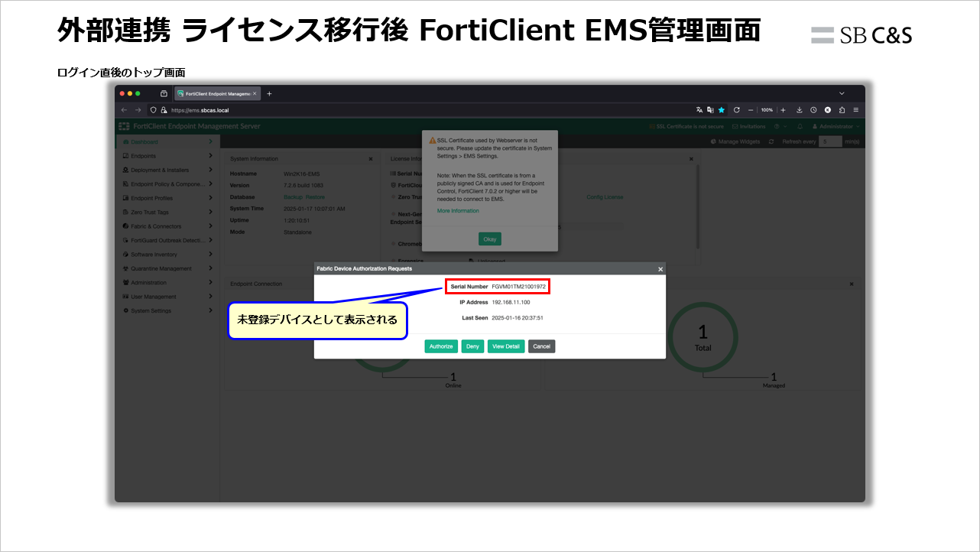Cancel the Fabric Device Authorization dialog
This screenshot has width=980, height=552.
pyautogui.click(x=541, y=346)
